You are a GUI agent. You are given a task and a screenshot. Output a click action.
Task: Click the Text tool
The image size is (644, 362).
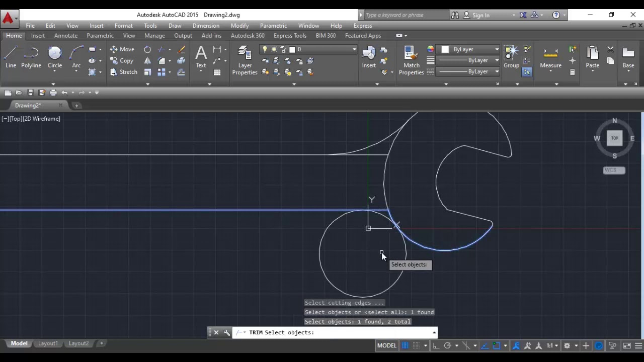201,57
